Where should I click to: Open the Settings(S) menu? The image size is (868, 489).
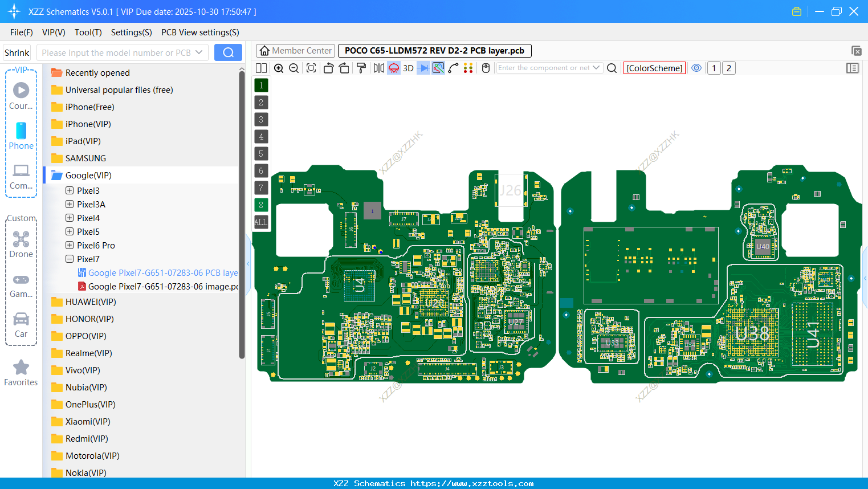[x=132, y=32]
